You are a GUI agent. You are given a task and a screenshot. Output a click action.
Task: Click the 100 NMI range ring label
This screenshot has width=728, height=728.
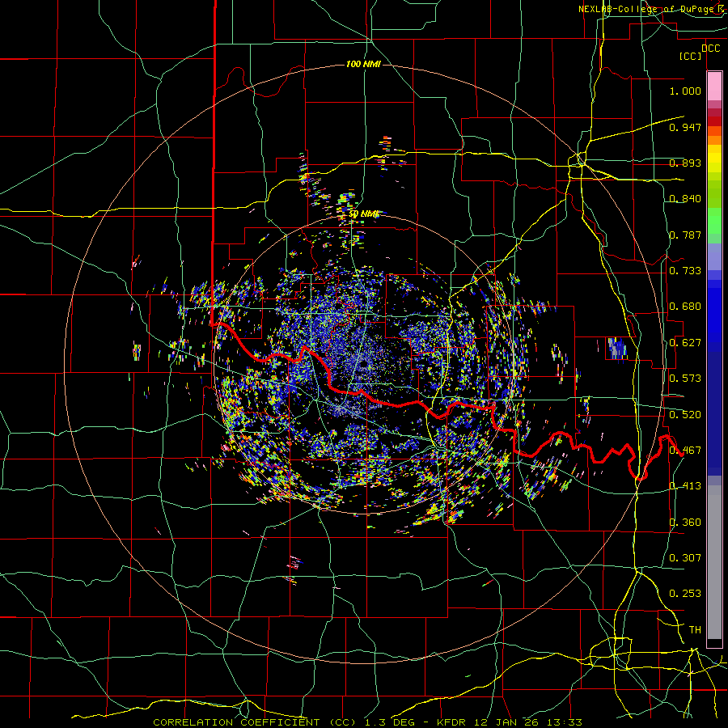(363, 64)
